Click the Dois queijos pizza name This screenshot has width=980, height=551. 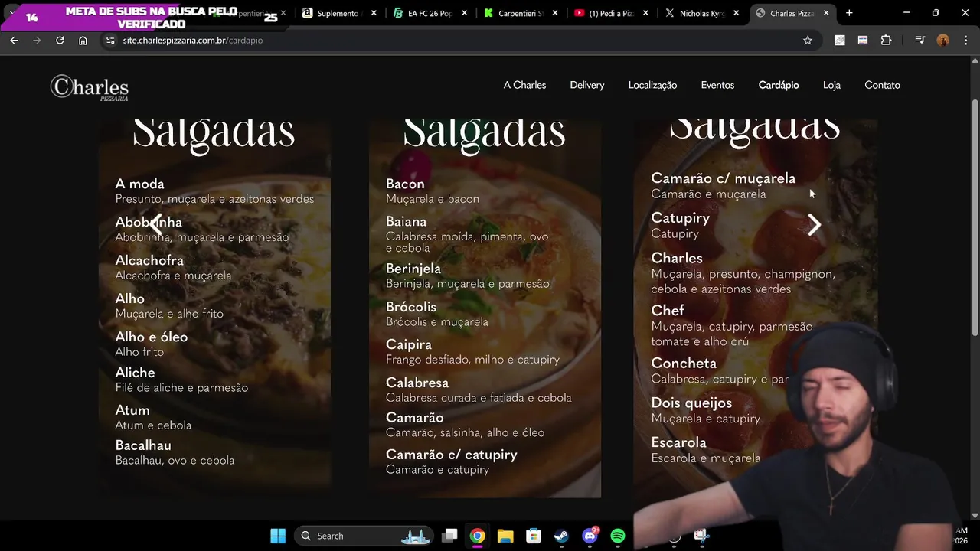[x=691, y=403]
